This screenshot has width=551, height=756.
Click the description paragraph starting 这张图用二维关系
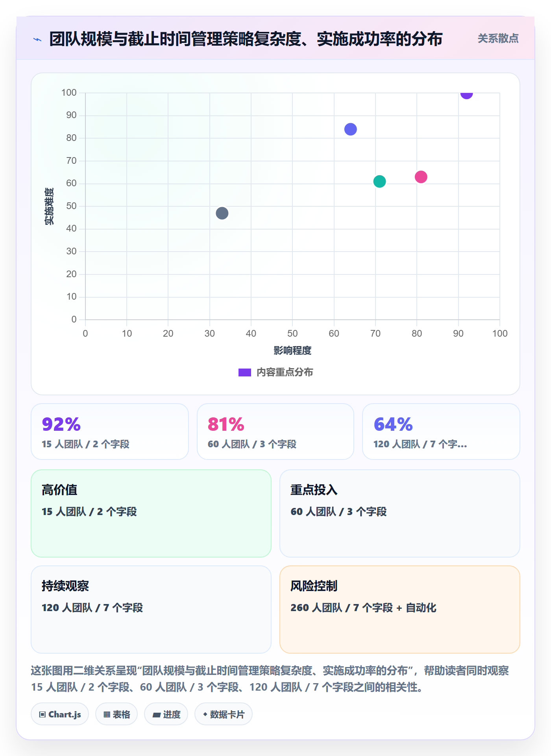pos(270,679)
